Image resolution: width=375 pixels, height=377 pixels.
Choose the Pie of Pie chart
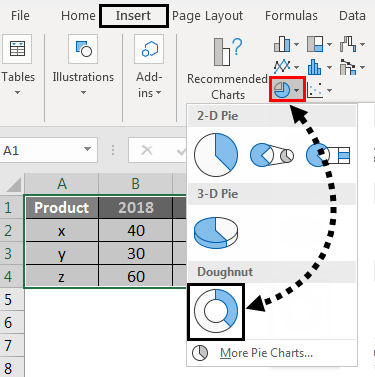tap(272, 155)
